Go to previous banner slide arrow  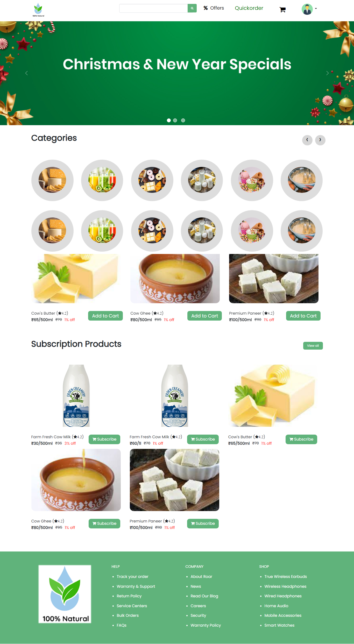26,73
